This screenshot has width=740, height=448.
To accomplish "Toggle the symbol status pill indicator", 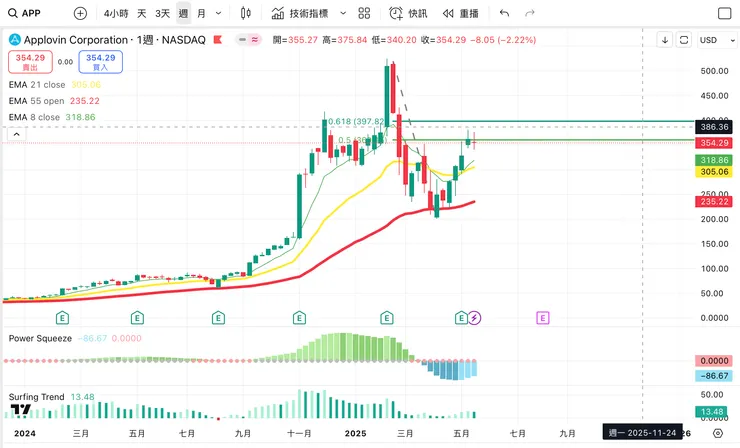I will pos(249,40).
